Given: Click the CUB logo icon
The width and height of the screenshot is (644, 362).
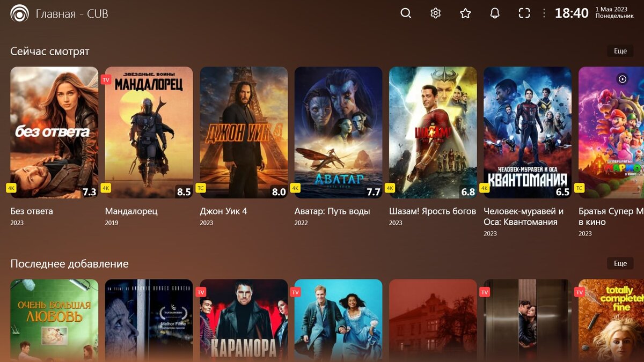Looking at the screenshot, I should pyautogui.click(x=20, y=13).
